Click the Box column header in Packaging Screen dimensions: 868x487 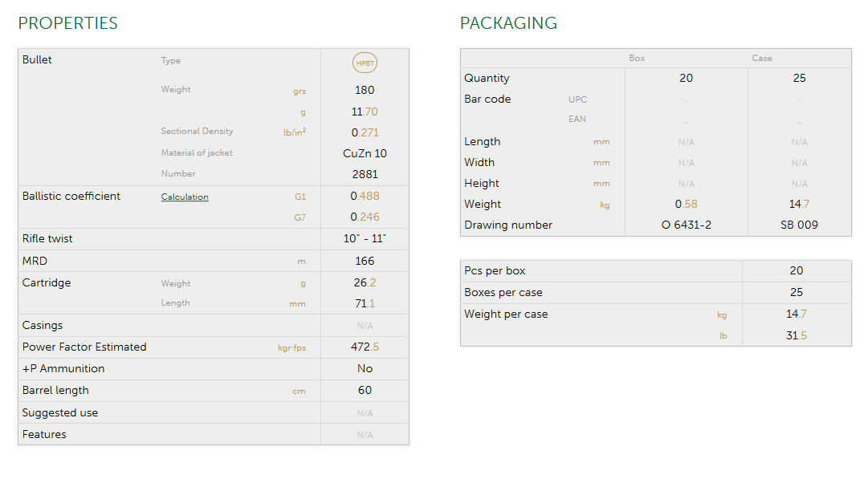pyautogui.click(x=637, y=59)
